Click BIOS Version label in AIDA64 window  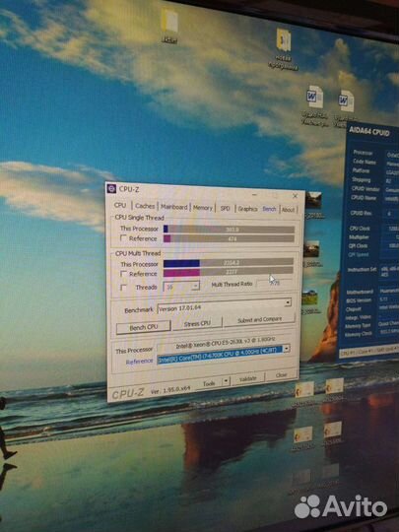[x=359, y=300]
